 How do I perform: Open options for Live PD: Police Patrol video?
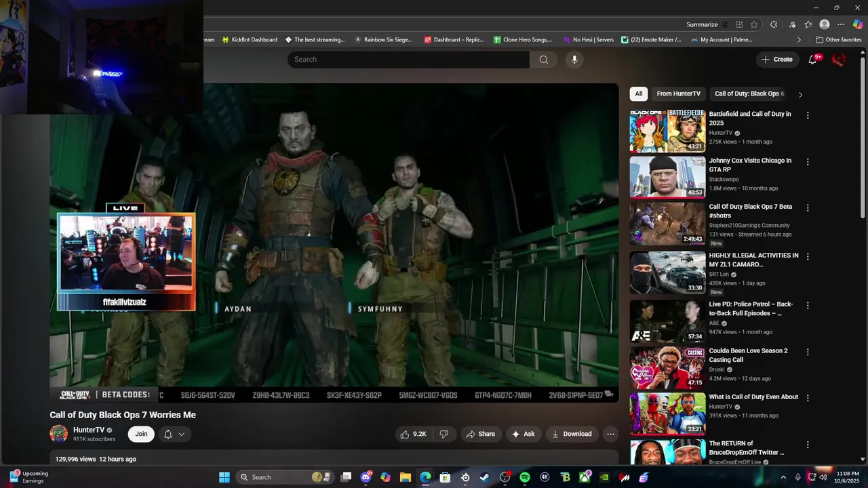808,306
